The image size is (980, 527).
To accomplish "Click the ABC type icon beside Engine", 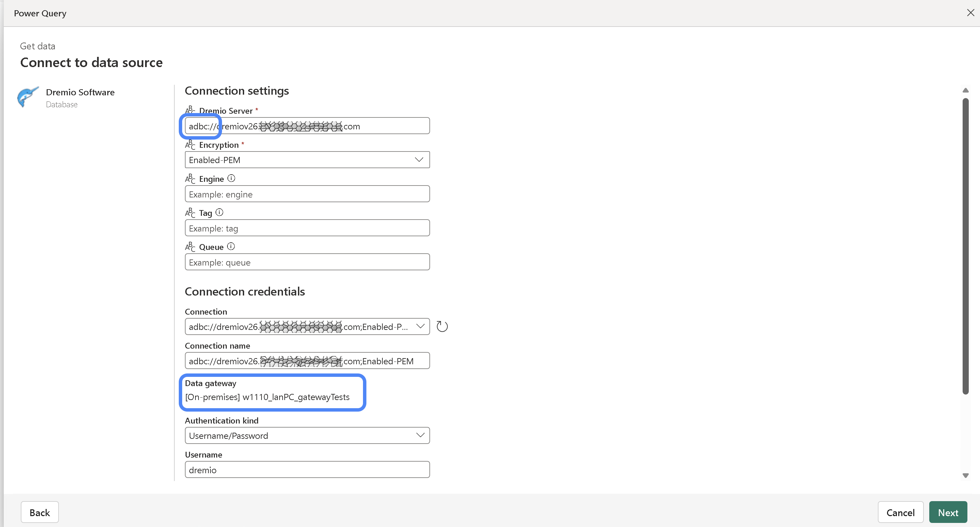I will (190, 179).
